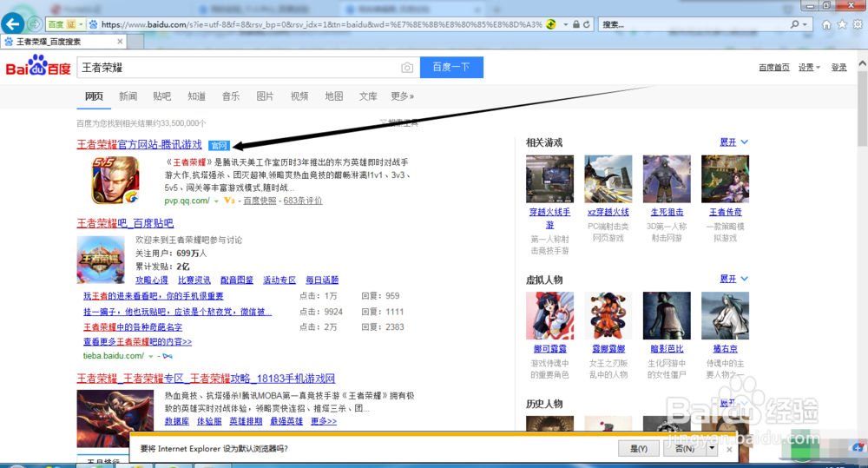Image resolution: width=868 pixels, height=468 pixels.
Task: Click the browser forward arrow button
Action: point(35,24)
